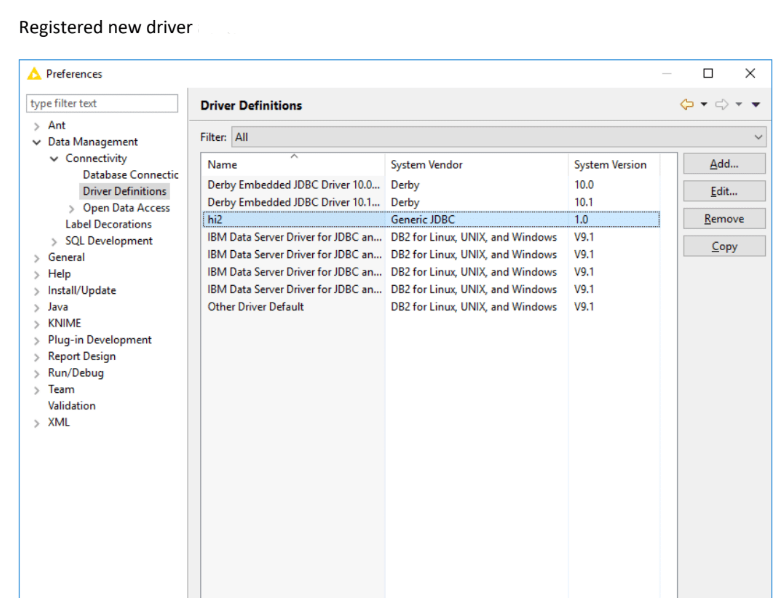The image size is (780, 598).
Task: Click the Edit... button
Action: click(x=724, y=191)
